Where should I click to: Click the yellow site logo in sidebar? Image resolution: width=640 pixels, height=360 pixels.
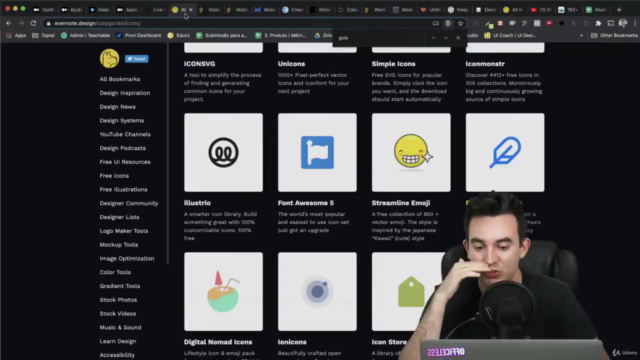pyautogui.click(x=109, y=58)
